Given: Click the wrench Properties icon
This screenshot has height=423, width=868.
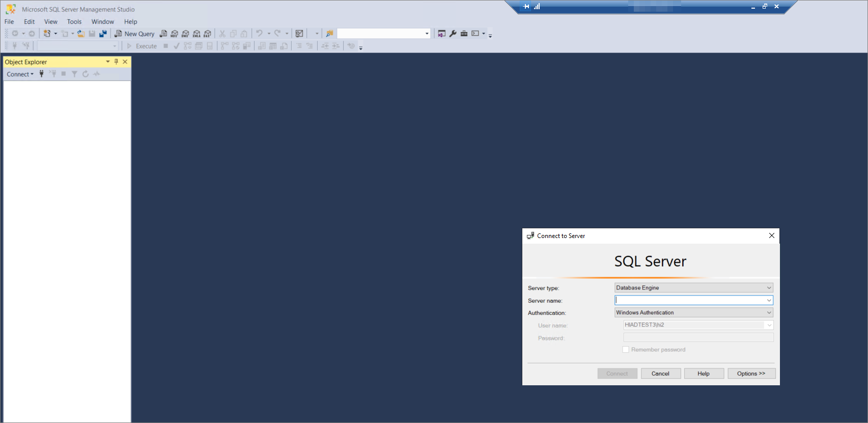Looking at the screenshot, I should pos(453,34).
